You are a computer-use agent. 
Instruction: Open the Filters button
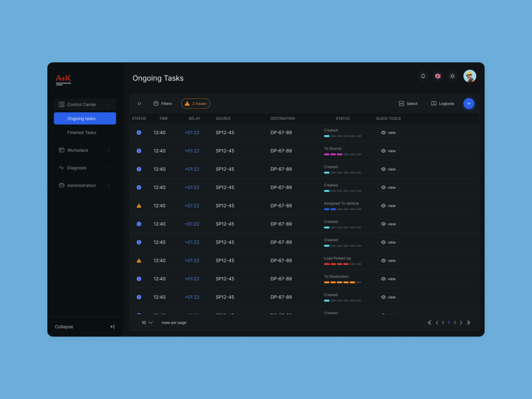click(162, 104)
